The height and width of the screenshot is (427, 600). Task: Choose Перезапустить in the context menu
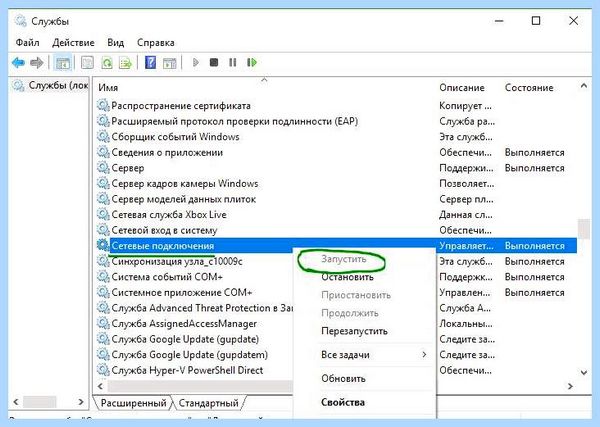[354, 331]
